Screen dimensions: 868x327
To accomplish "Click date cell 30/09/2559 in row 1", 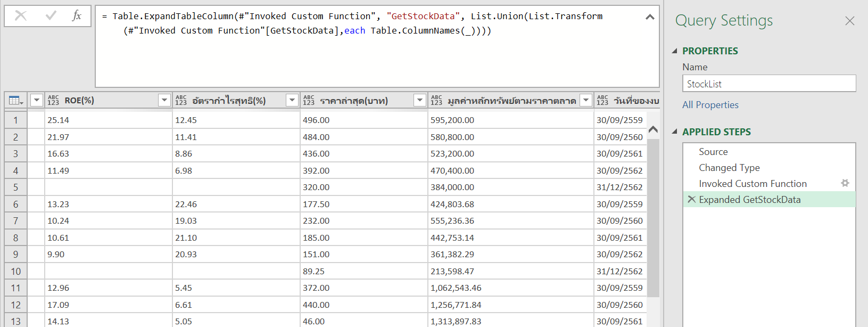I will coord(619,120).
